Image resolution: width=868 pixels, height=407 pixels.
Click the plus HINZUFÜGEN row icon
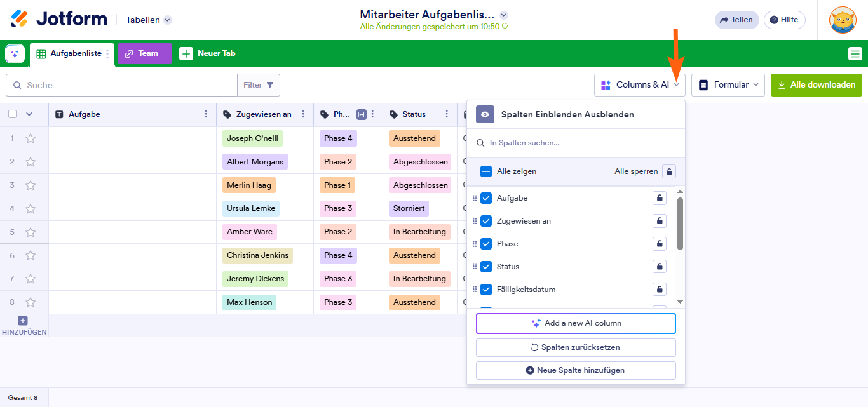(x=23, y=321)
